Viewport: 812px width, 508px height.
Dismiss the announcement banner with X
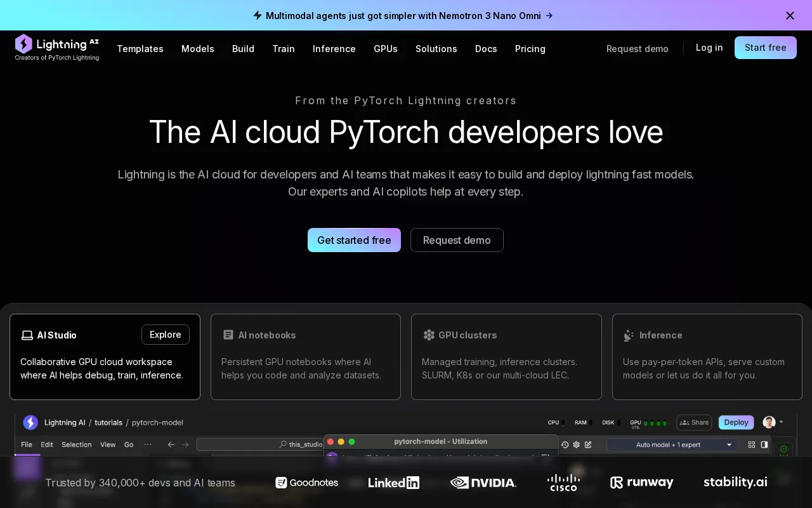click(x=790, y=15)
